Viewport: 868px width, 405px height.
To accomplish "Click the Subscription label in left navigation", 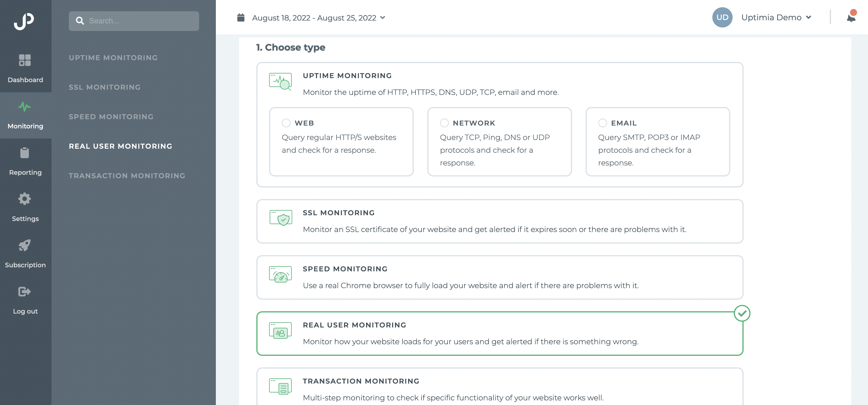I will click(x=25, y=265).
